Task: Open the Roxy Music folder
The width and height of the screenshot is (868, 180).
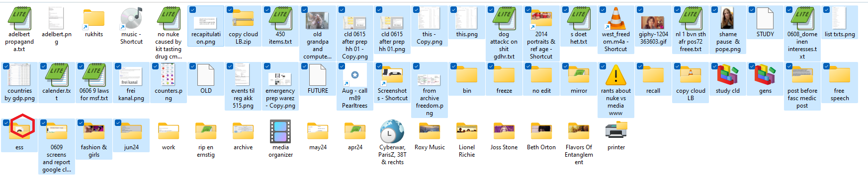Action: [430, 132]
